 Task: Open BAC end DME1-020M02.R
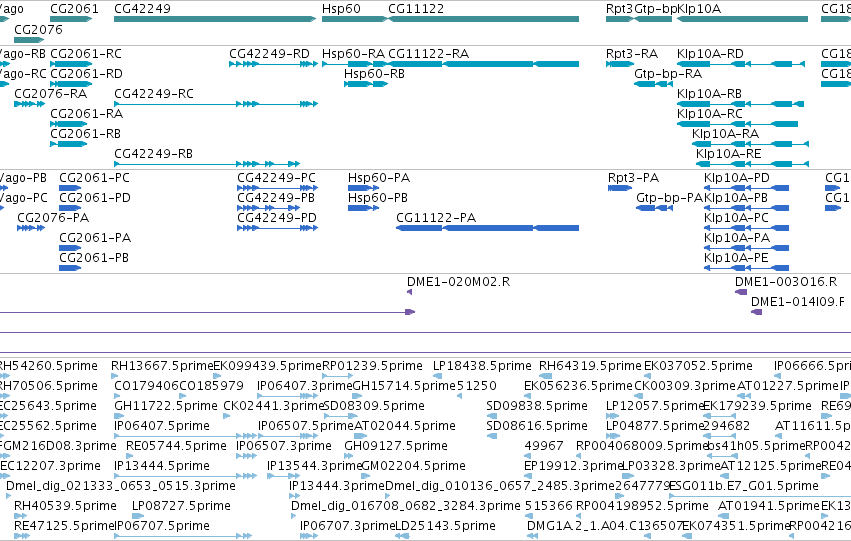pyautogui.click(x=410, y=292)
